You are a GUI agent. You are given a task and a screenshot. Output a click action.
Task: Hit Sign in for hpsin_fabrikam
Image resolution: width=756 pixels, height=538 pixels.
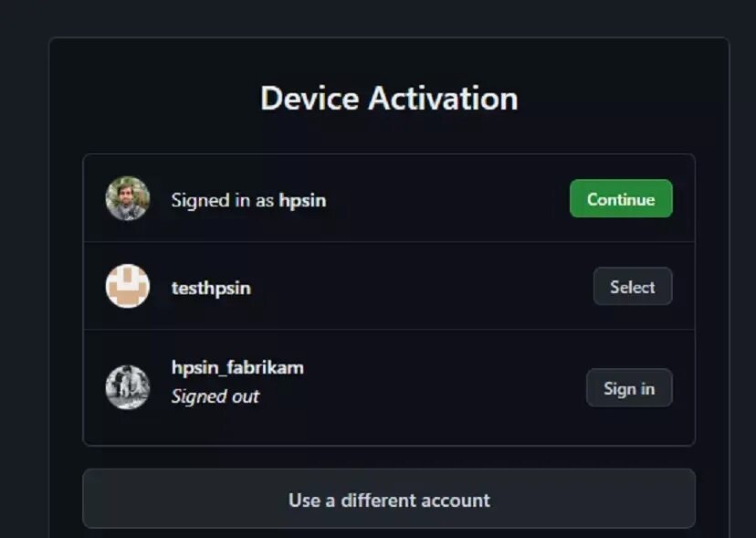[x=629, y=387]
